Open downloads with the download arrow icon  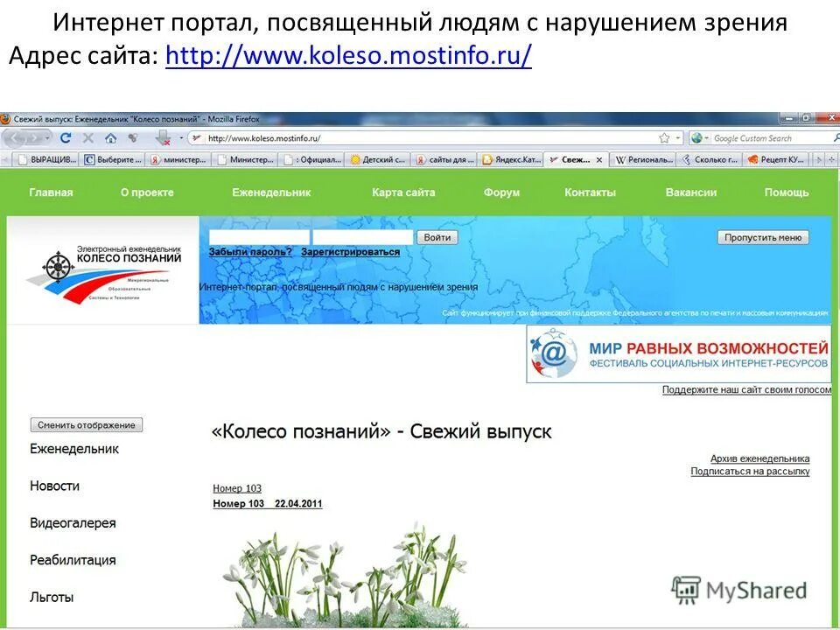click(x=163, y=137)
